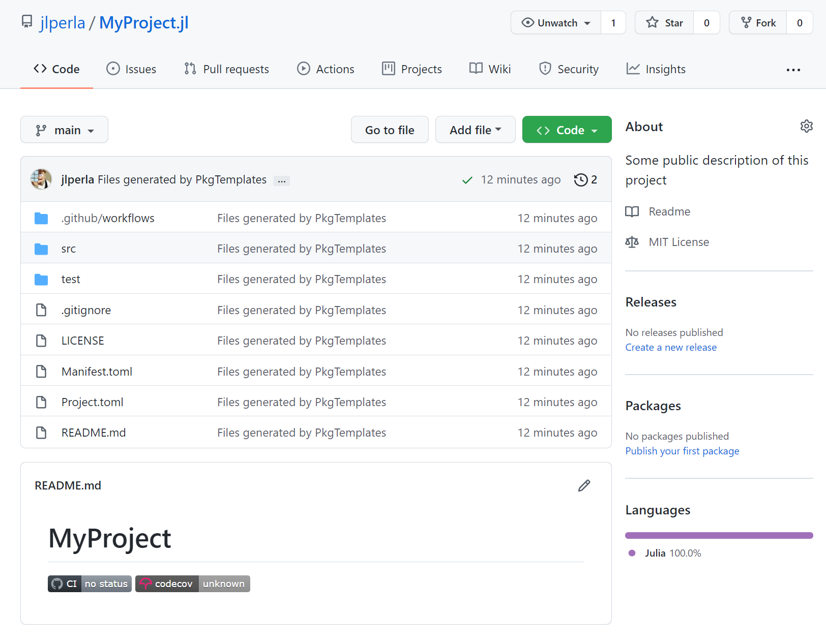This screenshot has height=644, width=826.
Task: Expand the green Code dropdown
Action: [x=567, y=130]
